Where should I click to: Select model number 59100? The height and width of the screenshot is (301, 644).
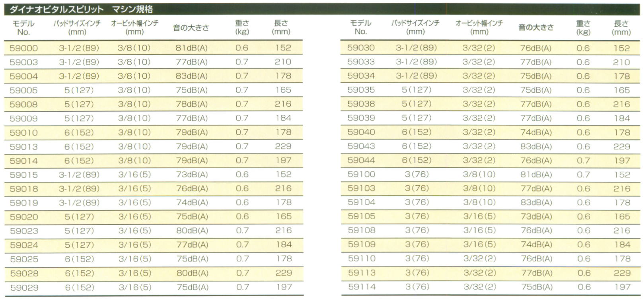(361, 174)
